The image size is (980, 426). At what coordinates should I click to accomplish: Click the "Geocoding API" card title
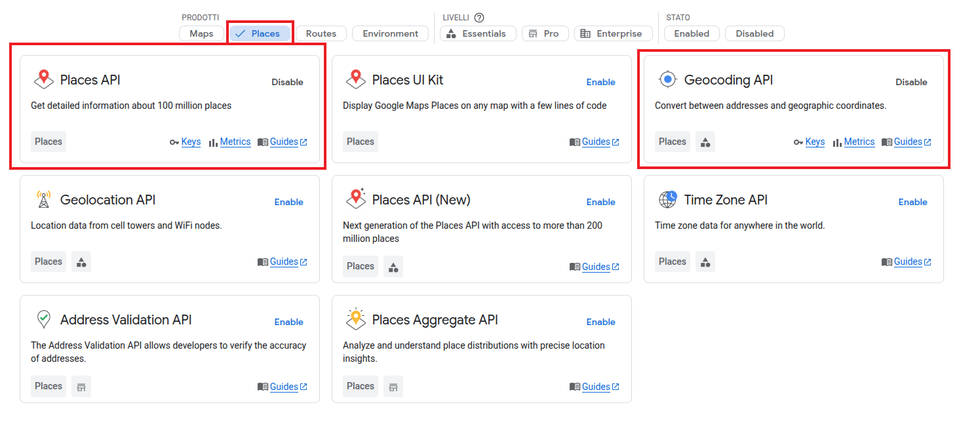(729, 80)
